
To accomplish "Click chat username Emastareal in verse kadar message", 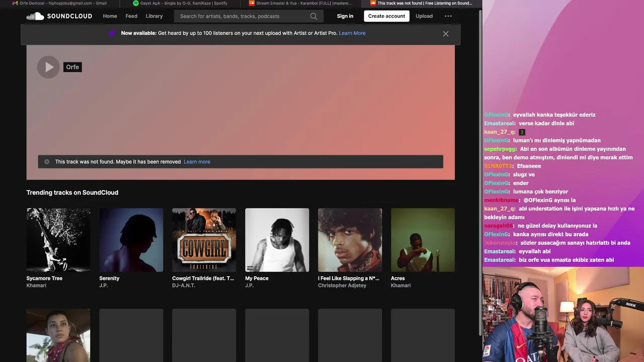I will click(x=499, y=123).
